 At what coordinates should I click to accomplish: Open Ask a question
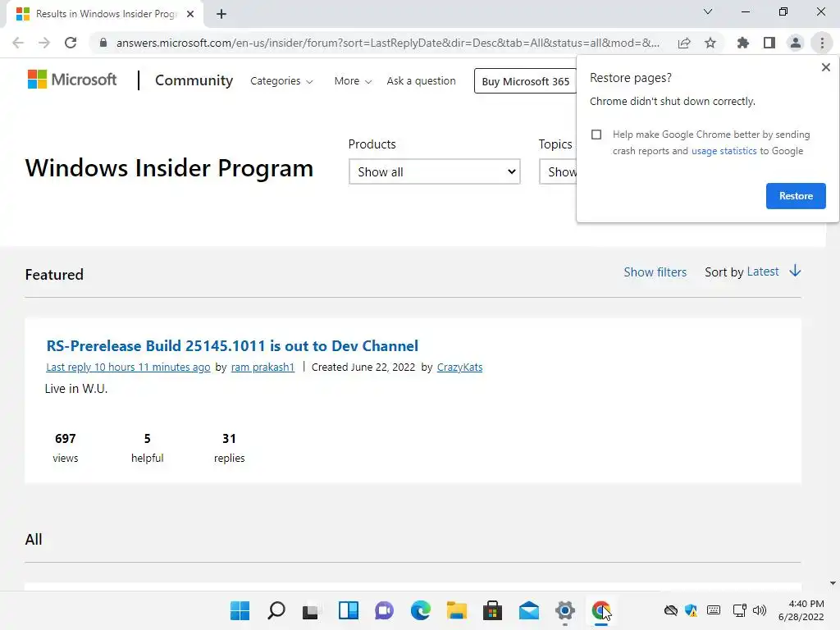(421, 81)
